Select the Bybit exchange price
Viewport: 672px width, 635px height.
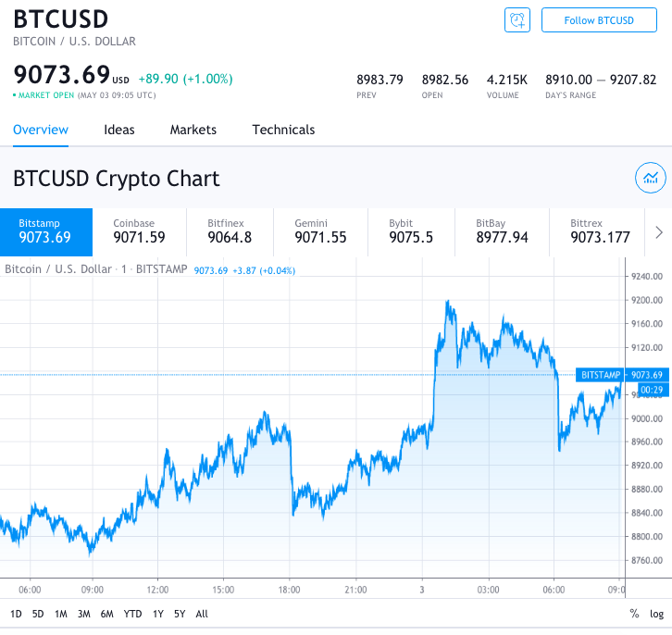click(411, 232)
